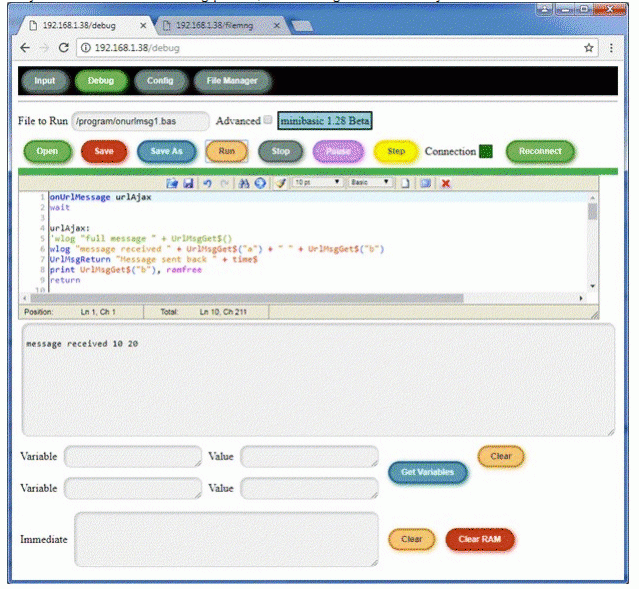Click the floppy disk save icon in editor

click(x=187, y=183)
